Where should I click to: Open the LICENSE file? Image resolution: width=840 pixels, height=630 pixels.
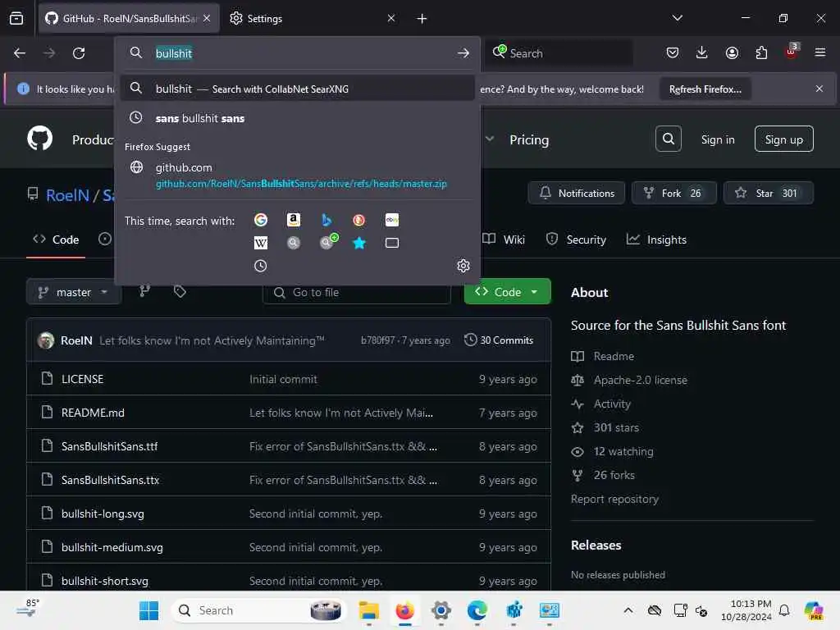click(x=83, y=379)
